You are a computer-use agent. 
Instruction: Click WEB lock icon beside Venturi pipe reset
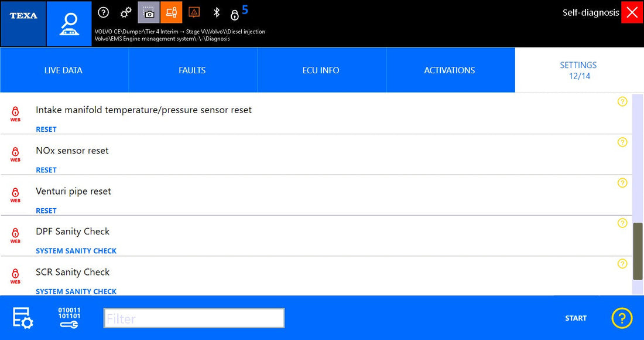point(15,195)
